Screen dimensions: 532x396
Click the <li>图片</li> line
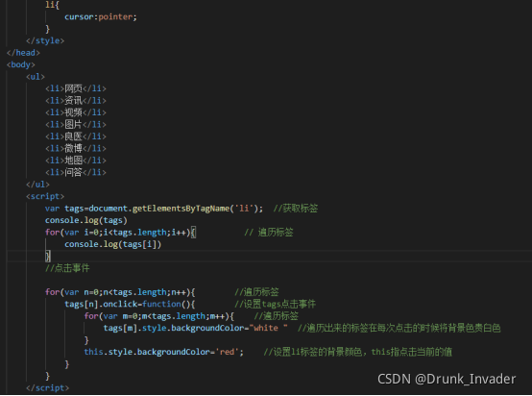[76, 124]
